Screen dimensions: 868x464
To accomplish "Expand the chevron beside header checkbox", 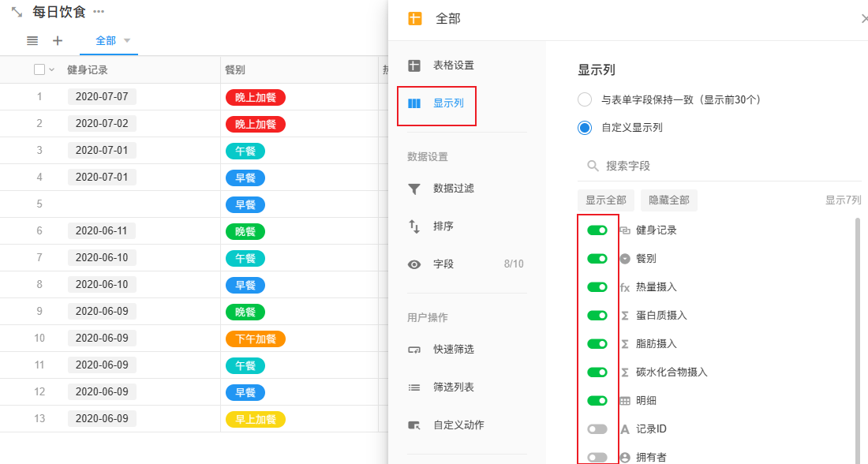I will 52,70.
